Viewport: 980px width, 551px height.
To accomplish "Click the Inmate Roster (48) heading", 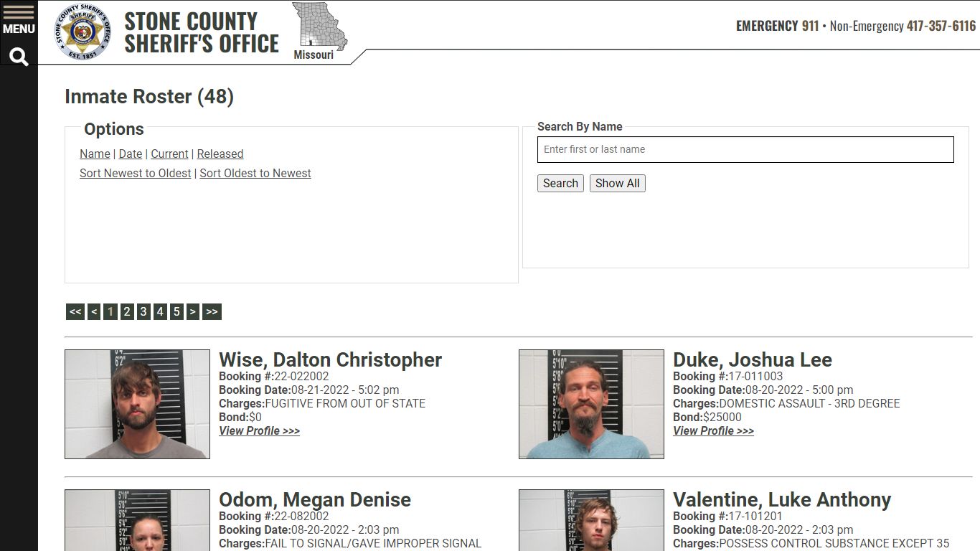I will coord(149,97).
